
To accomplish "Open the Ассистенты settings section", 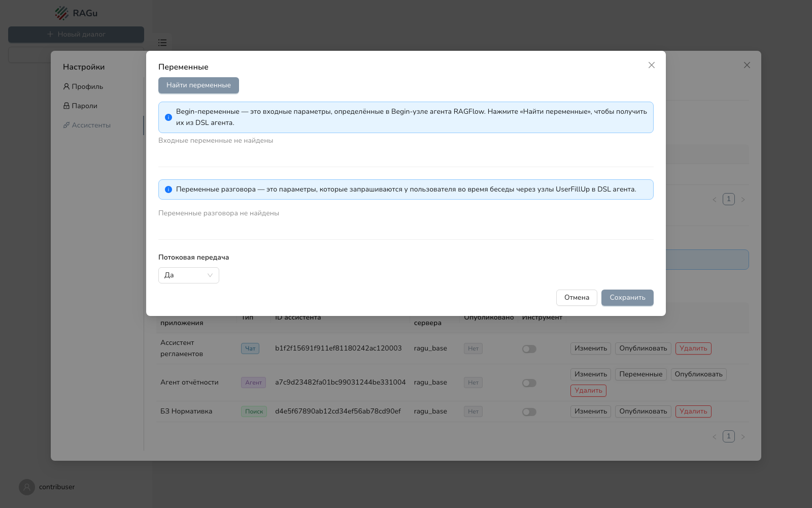I will point(87,125).
